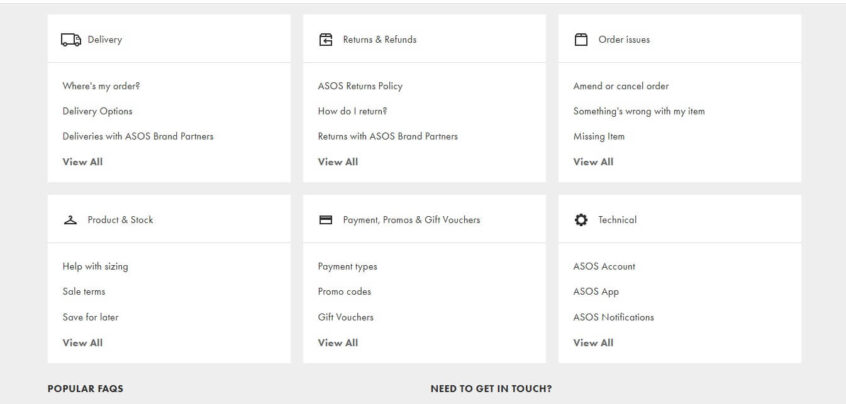Click the NEED TO GET IN TOUCH? heading
Viewport: 846px width, 404px height.
[x=491, y=388]
